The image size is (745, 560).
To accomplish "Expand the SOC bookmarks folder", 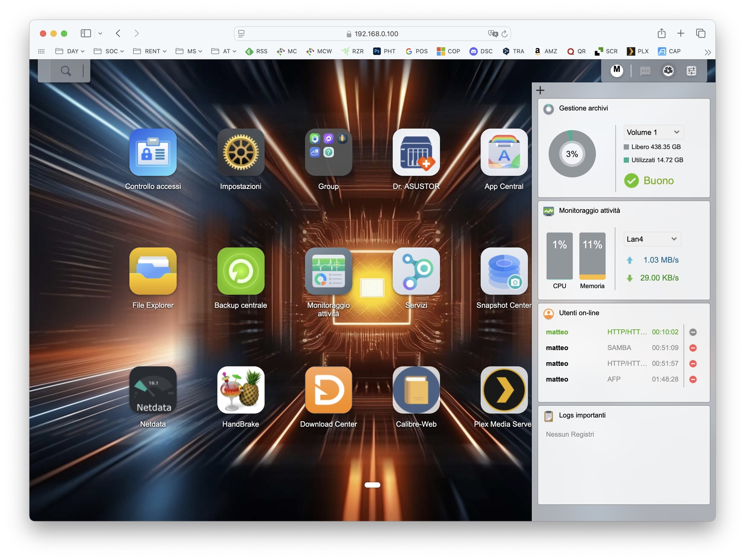I will click(109, 51).
